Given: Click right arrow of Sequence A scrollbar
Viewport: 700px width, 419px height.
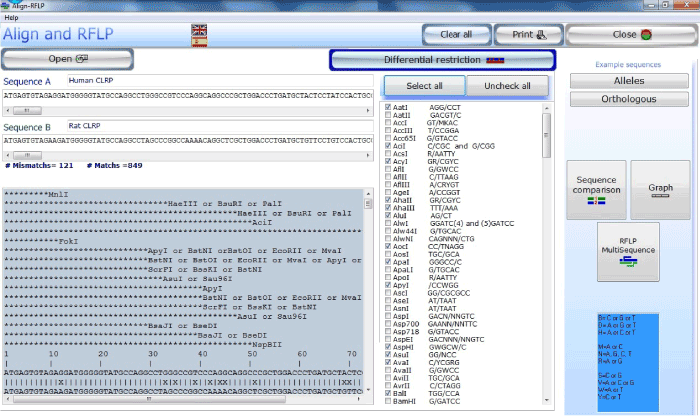Looking at the screenshot, I should coord(368,110).
